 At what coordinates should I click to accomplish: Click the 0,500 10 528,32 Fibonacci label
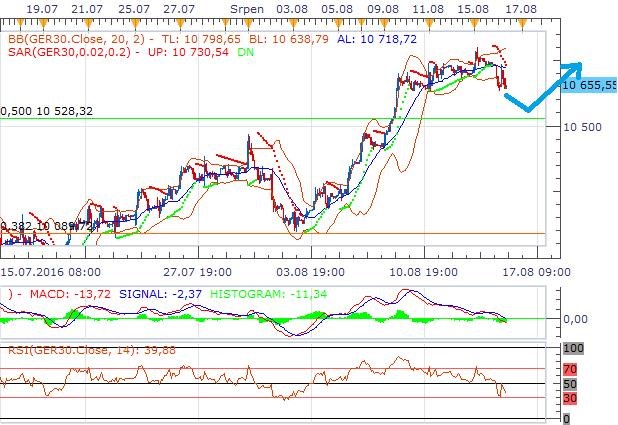click(x=47, y=111)
